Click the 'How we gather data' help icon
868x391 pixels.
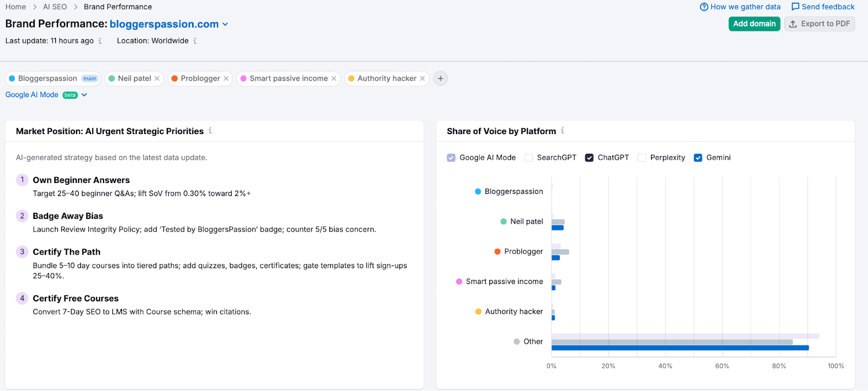pyautogui.click(x=704, y=7)
